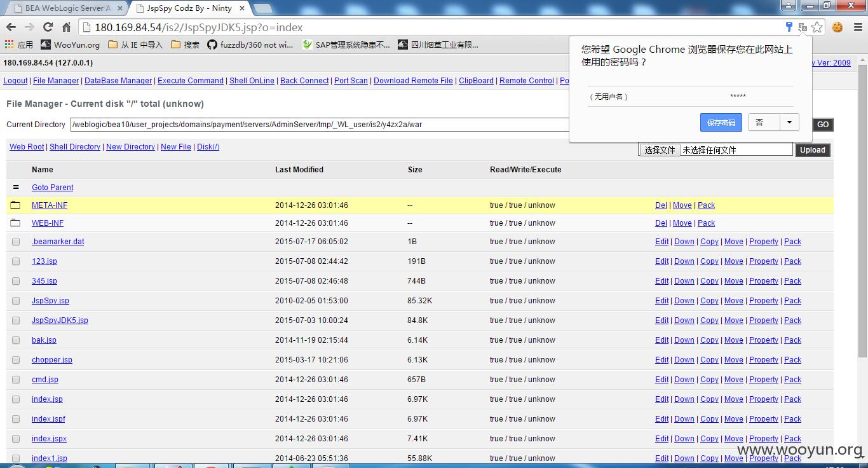Select the checkbox next to 345.jsp

click(16, 281)
